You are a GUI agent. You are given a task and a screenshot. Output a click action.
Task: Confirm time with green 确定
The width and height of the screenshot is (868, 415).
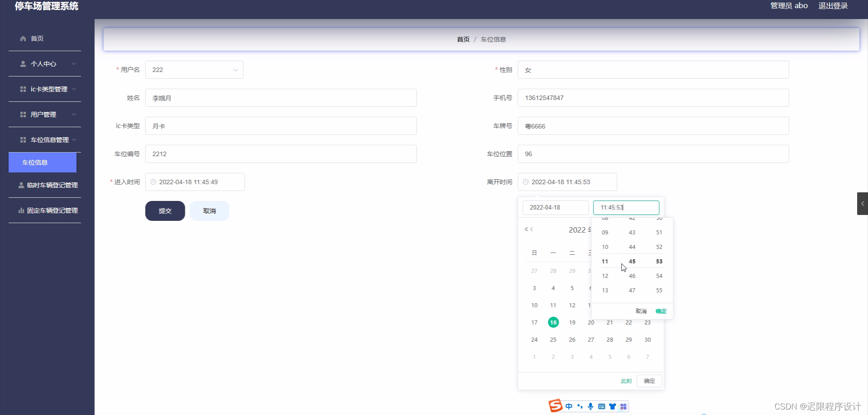tap(661, 311)
